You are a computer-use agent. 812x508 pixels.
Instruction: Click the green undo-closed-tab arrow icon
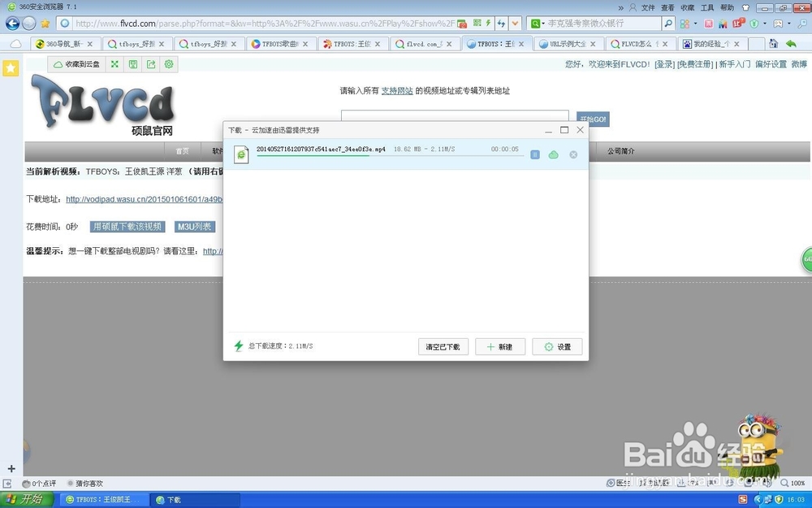click(791, 44)
